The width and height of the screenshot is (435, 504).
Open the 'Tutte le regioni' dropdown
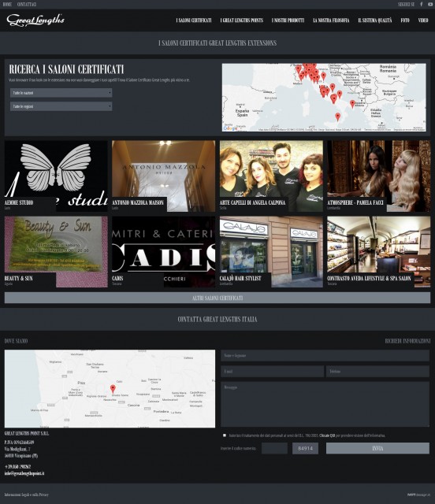pos(61,106)
